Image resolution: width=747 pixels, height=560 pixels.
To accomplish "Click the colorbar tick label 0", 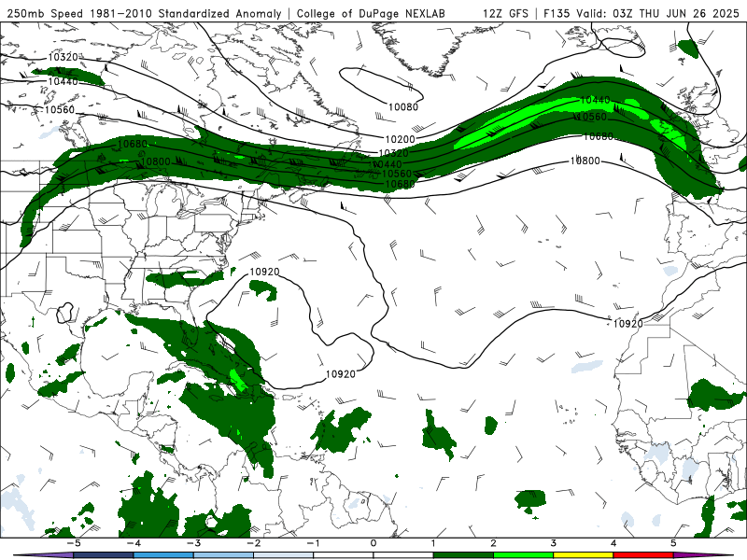I will coord(373,543).
